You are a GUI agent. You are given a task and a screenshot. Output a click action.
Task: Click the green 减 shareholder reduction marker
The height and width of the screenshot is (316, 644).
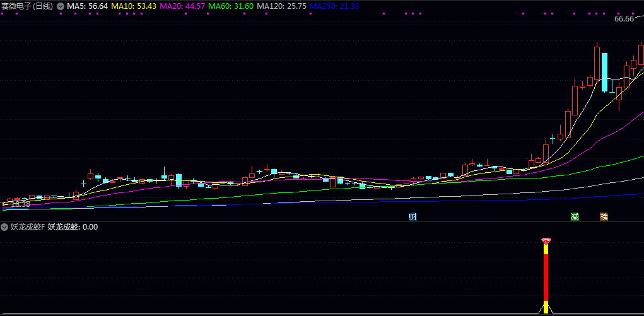click(575, 217)
